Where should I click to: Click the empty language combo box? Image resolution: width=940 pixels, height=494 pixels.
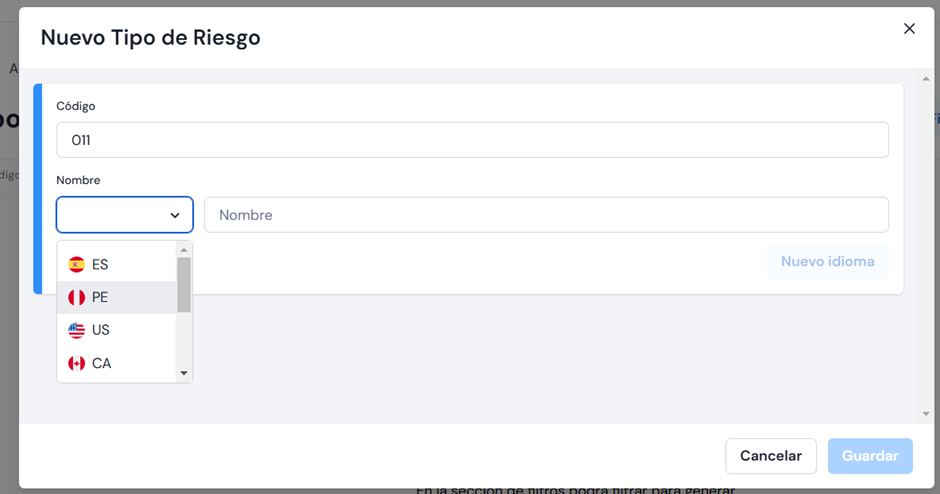click(x=125, y=215)
